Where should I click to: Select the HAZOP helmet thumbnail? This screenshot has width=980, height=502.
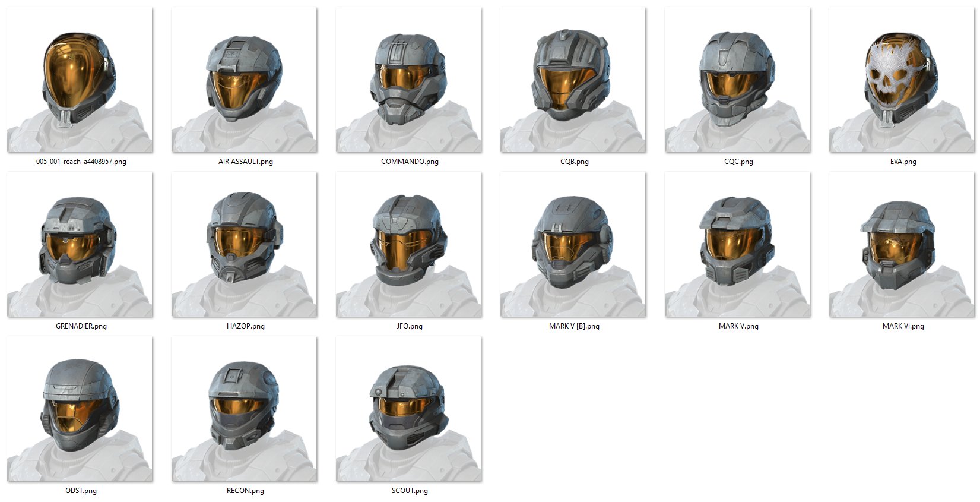click(x=244, y=244)
